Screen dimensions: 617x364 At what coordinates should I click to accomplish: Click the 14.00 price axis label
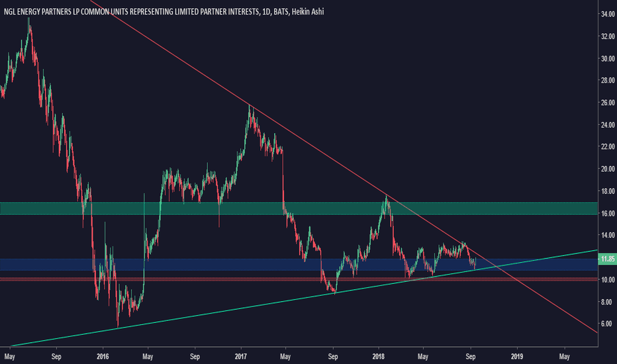pos(608,236)
